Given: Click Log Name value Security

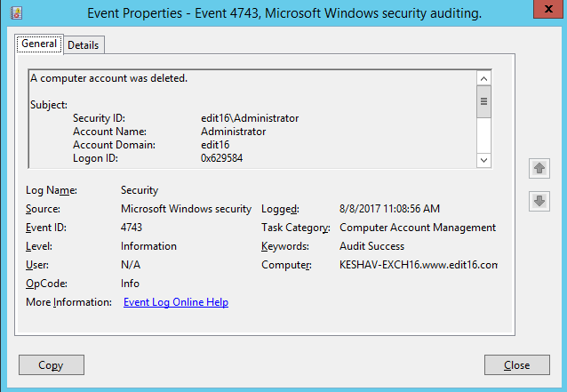Looking at the screenshot, I should coord(140,190).
